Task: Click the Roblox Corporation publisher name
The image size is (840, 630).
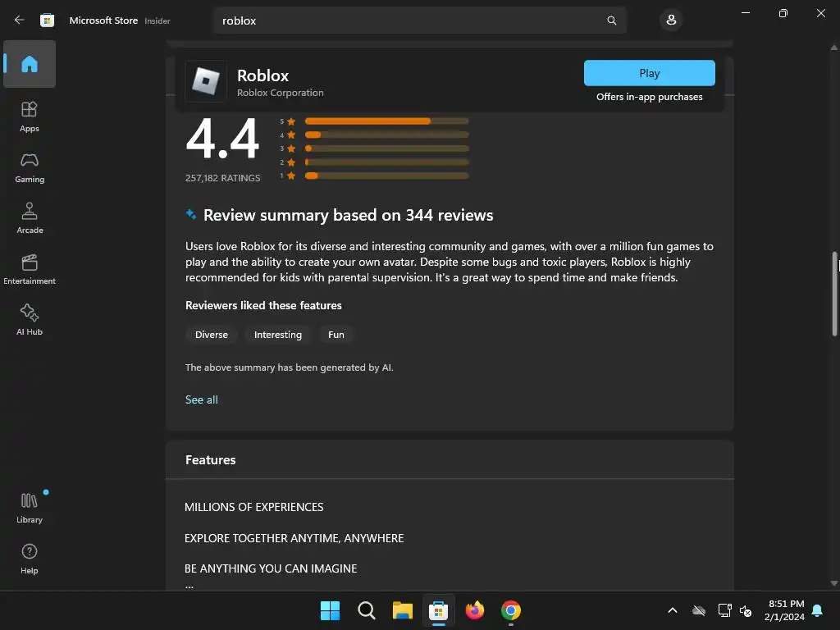Action: [x=281, y=93]
